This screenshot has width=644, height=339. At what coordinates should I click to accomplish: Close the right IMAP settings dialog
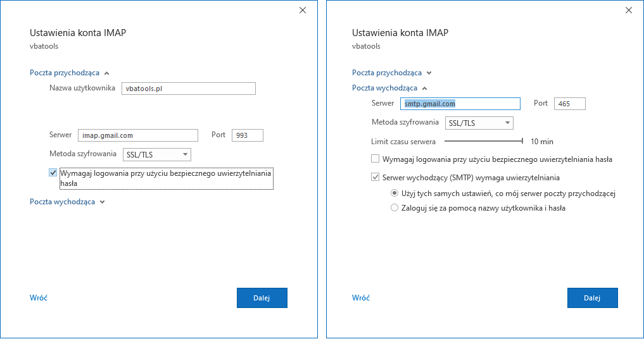click(629, 10)
